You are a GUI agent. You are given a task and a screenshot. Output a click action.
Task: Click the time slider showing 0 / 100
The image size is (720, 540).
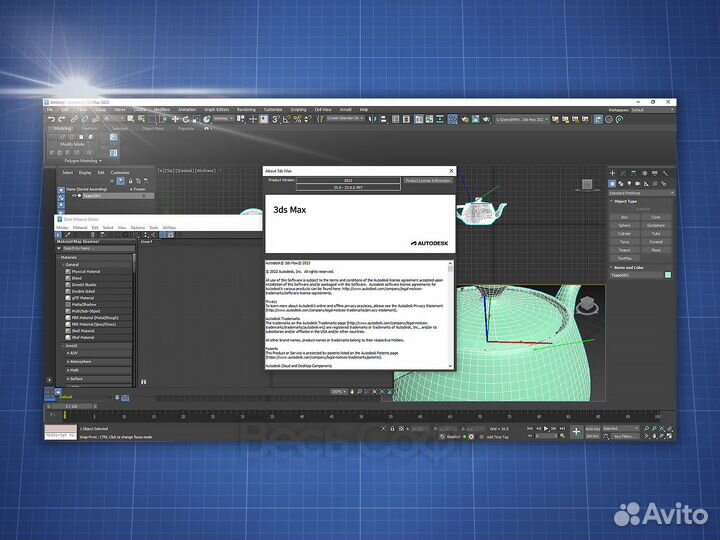point(71,406)
